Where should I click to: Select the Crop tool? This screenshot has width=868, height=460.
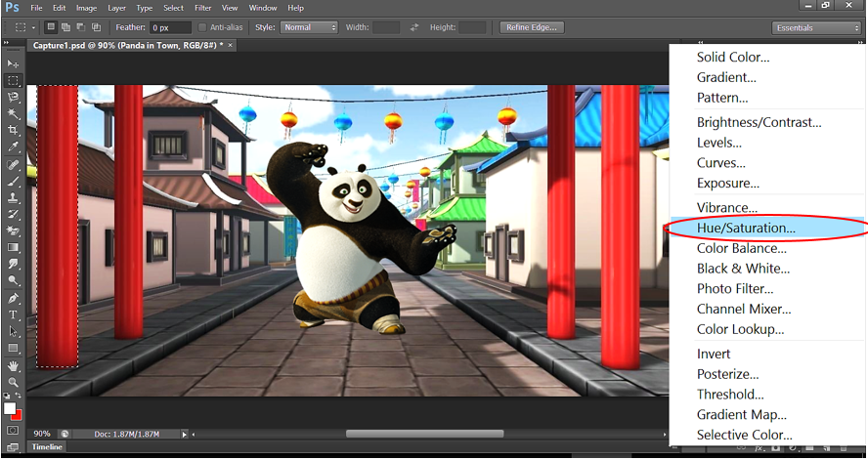14,131
